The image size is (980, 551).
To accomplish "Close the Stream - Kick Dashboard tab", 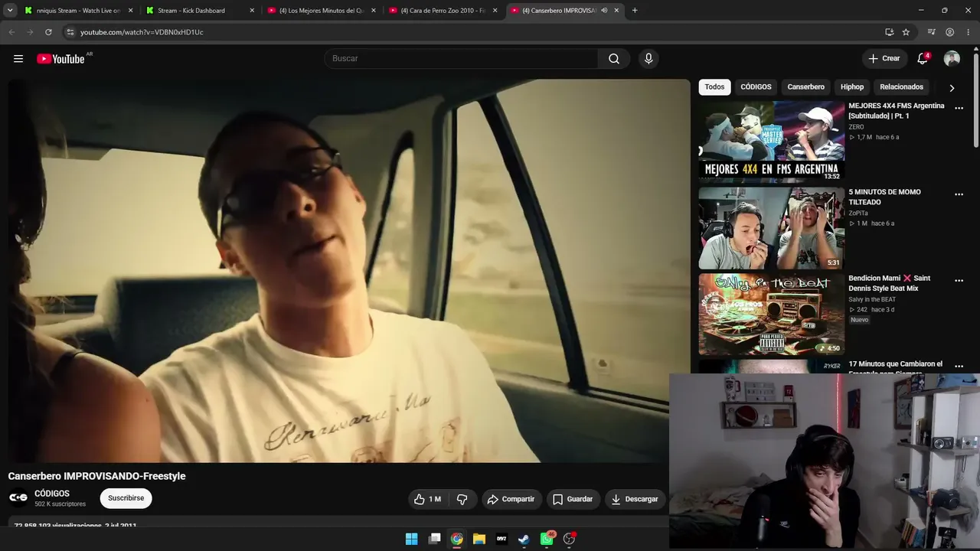I will (x=252, y=11).
